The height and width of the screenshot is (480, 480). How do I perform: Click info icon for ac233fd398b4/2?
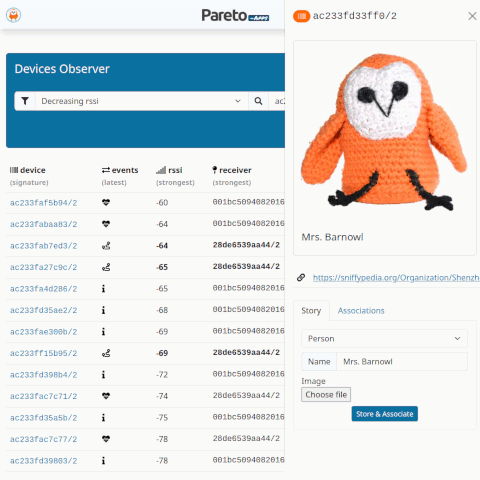(x=103, y=375)
